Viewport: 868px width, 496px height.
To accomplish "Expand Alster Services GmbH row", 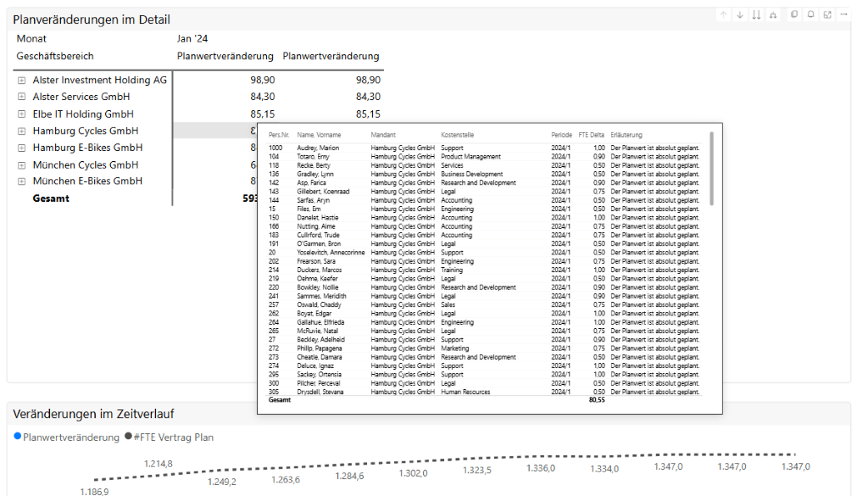I will pos(21,97).
